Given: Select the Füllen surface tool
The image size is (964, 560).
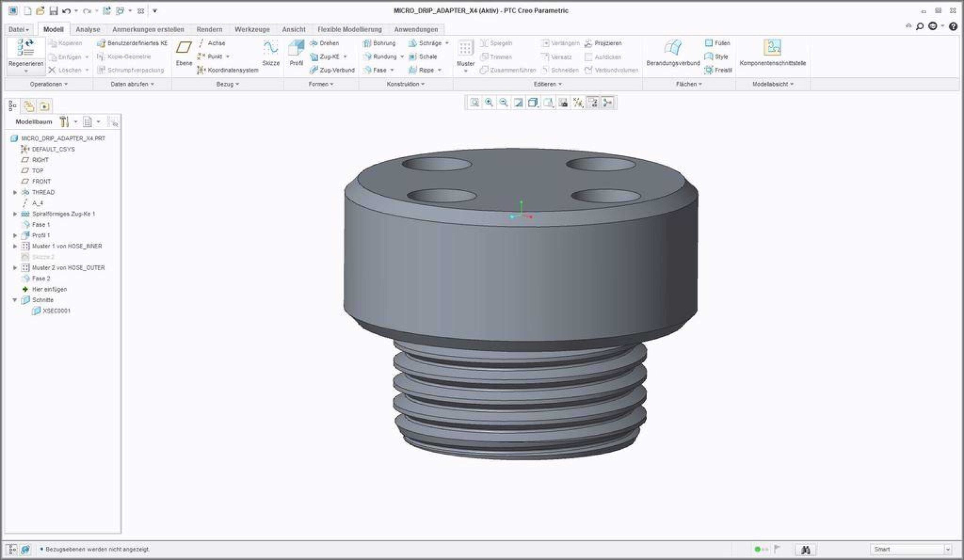Looking at the screenshot, I should click(718, 43).
